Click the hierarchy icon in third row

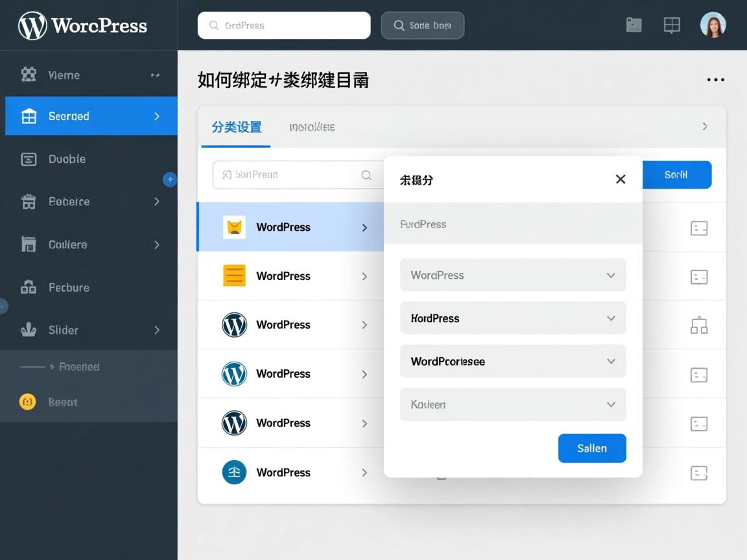(698, 325)
